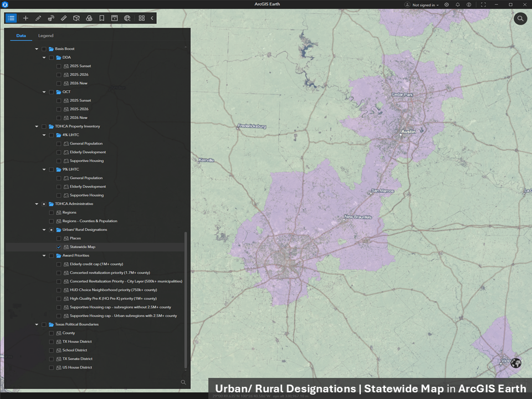Click the Add Data plus icon
Screen dimensions: 532x399
(x=25, y=18)
